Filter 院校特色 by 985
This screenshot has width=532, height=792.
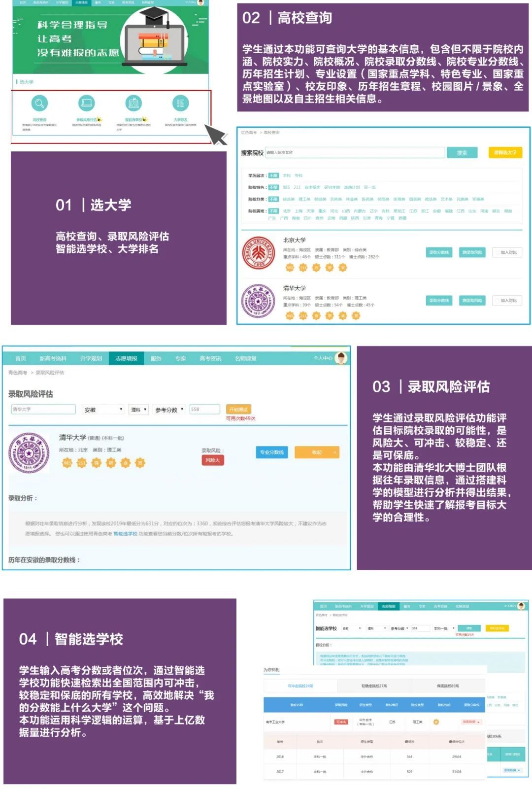click(x=286, y=187)
